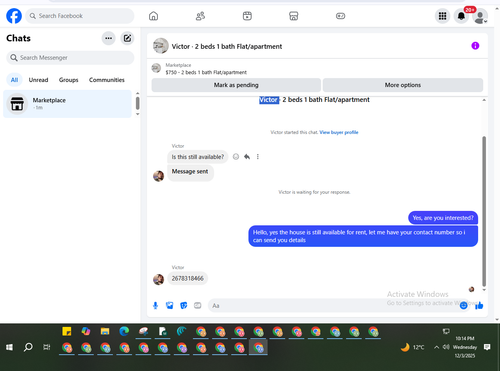This screenshot has height=371, width=500.
Task: Open the account profile menu
Action: coord(480,17)
